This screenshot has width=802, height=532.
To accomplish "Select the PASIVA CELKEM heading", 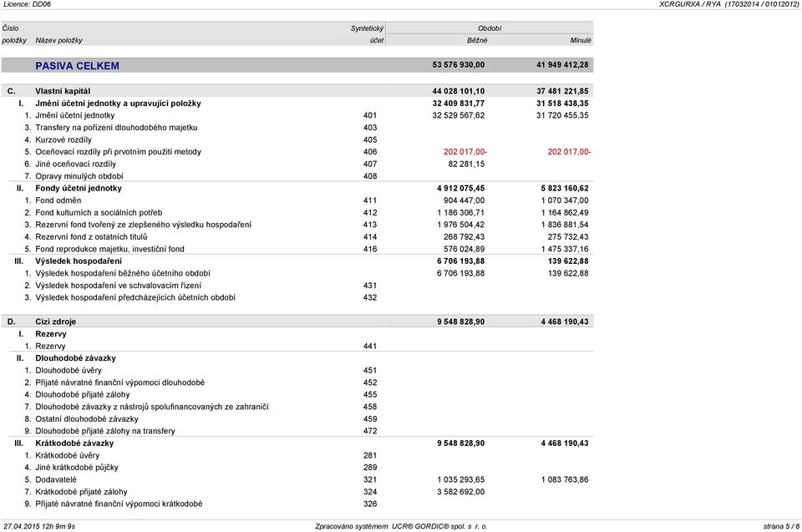I will [x=77, y=66].
